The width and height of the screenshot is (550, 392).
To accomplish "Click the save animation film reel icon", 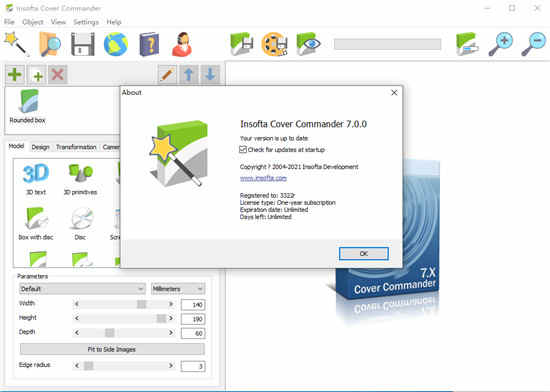I will pos(275,44).
